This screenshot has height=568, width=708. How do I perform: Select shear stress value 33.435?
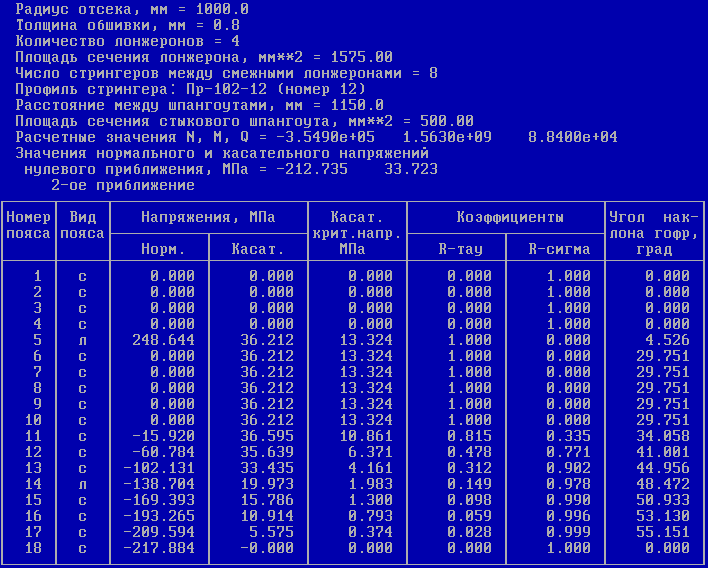267,468
